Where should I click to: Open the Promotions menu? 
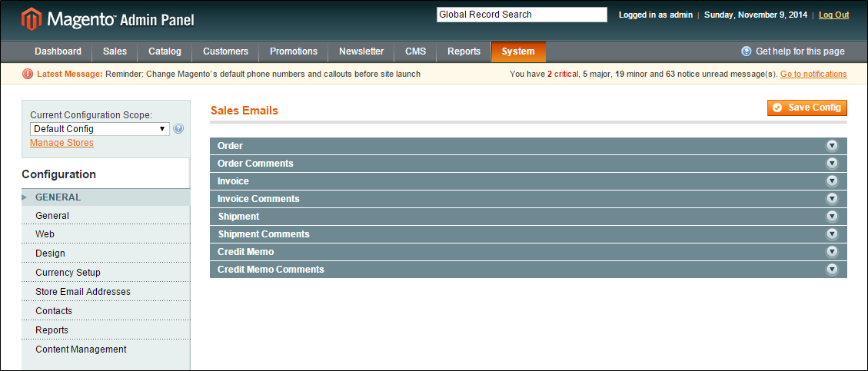(294, 51)
